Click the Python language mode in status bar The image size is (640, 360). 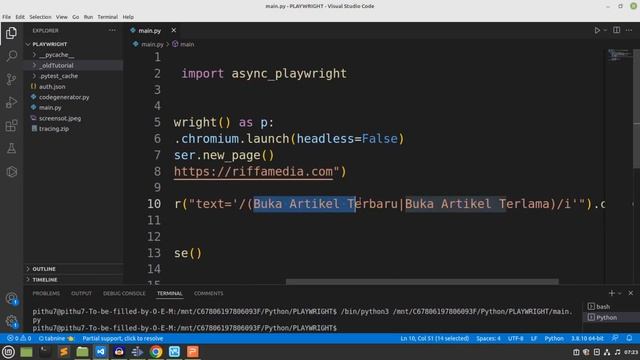click(554, 338)
